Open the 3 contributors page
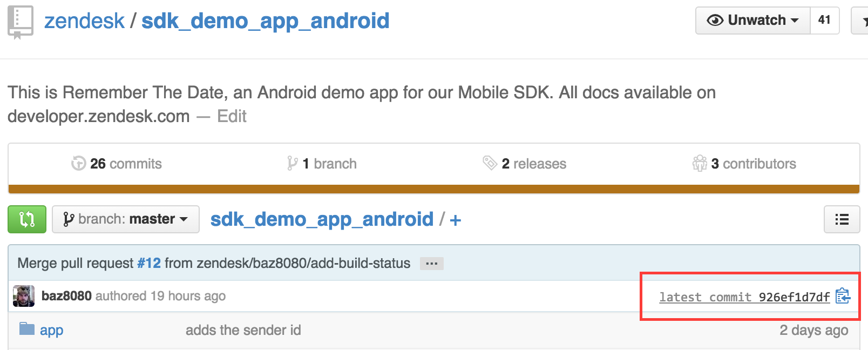Image resolution: width=868 pixels, height=350 pixels. tap(744, 164)
